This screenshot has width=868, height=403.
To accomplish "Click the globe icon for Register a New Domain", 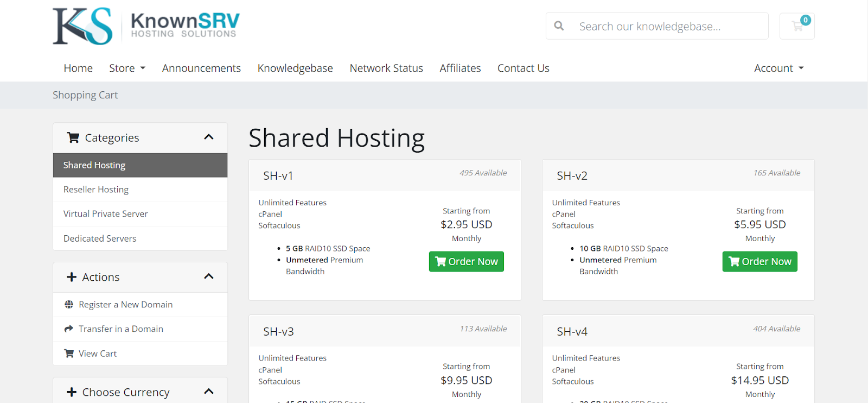I will pos(69,305).
